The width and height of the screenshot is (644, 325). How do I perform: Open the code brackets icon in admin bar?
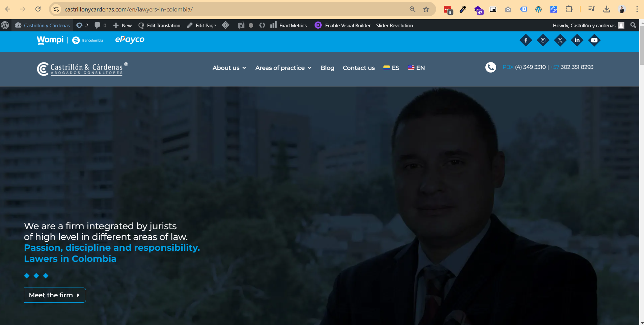click(x=262, y=25)
